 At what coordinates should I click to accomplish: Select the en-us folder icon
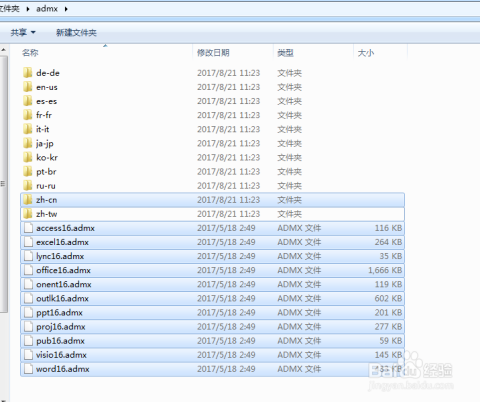pyautogui.click(x=28, y=87)
